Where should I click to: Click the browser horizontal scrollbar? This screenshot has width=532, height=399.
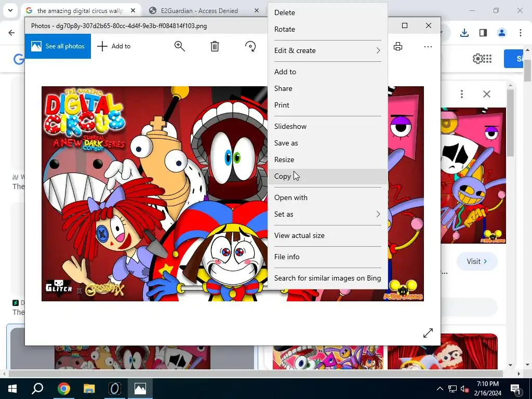[x=257, y=374]
